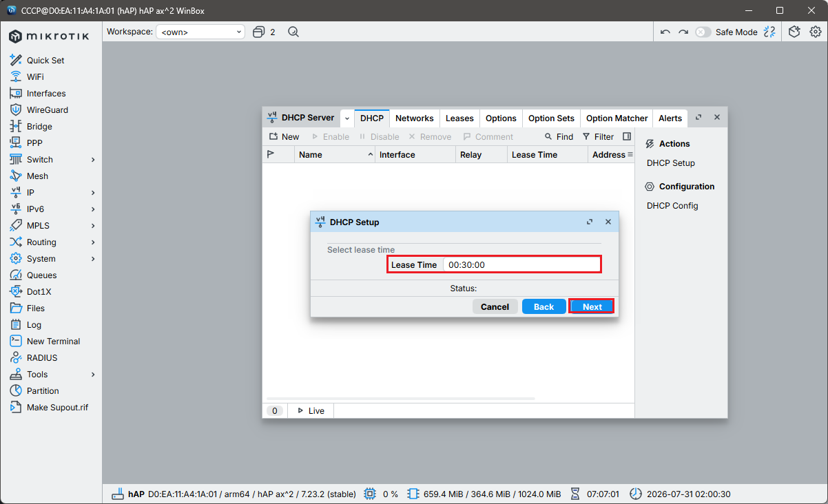The height and width of the screenshot is (504, 828).
Task: Switch to the Option Matcher tab
Action: point(617,118)
